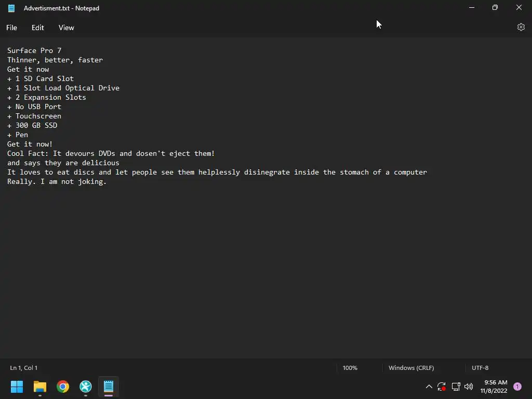Image resolution: width=532 pixels, height=399 pixels.
Task: Click the 100% zoom status entry
Action: pos(350,368)
